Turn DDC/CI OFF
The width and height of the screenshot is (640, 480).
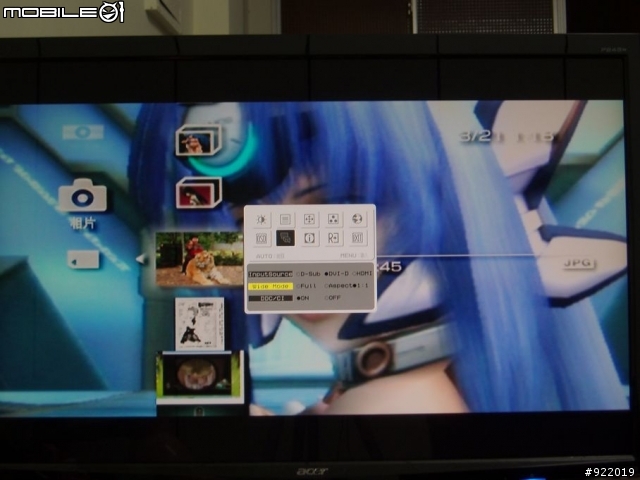click(333, 298)
